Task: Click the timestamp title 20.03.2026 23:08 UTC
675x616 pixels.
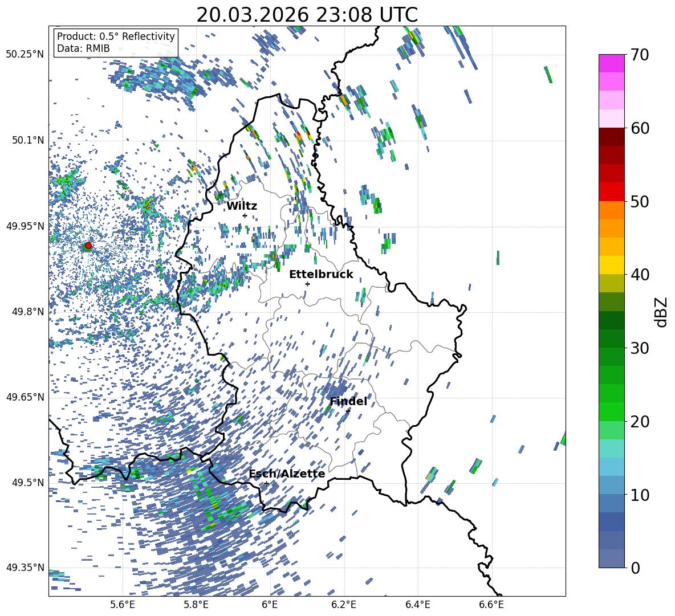Action: click(x=307, y=15)
